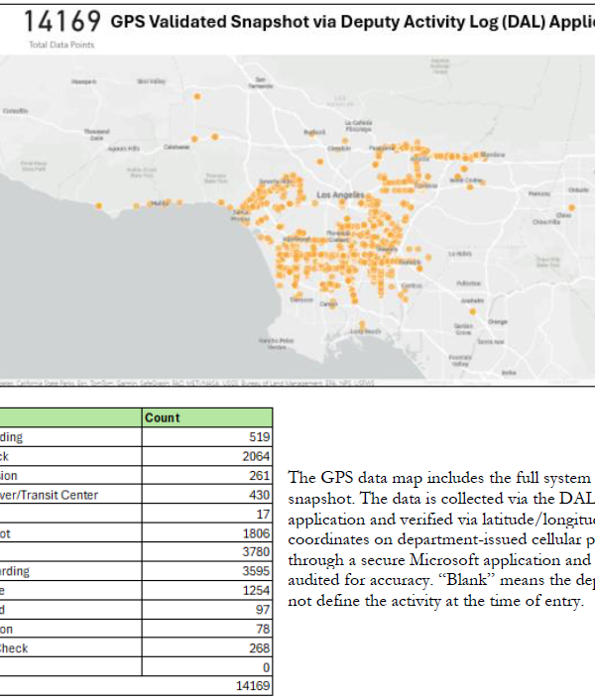Viewport: 595px width, 700px height.
Task: Click the 'Long Beach' map label
Action: point(365,332)
